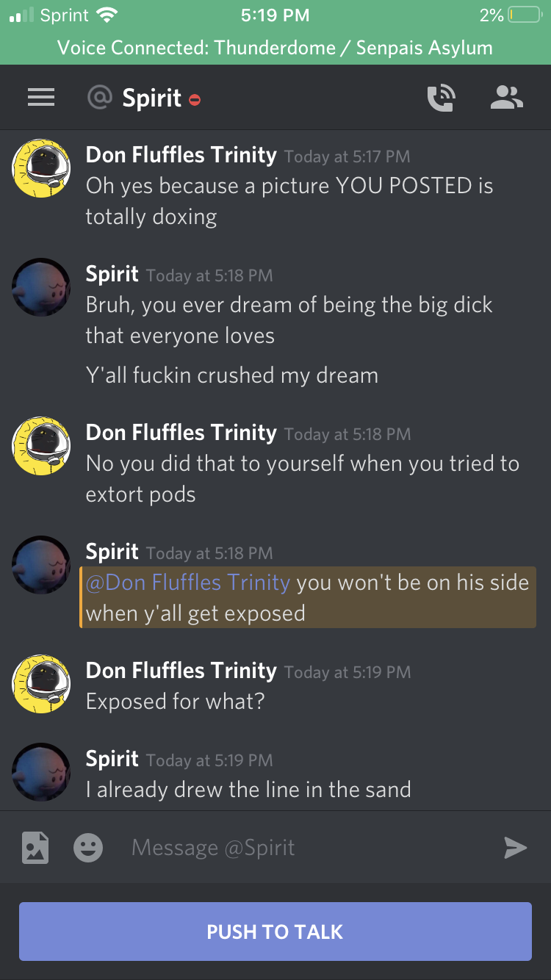Viewport: 551px width, 980px height.
Task: Start a voice call with Spirit
Action: [x=442, y=98]
